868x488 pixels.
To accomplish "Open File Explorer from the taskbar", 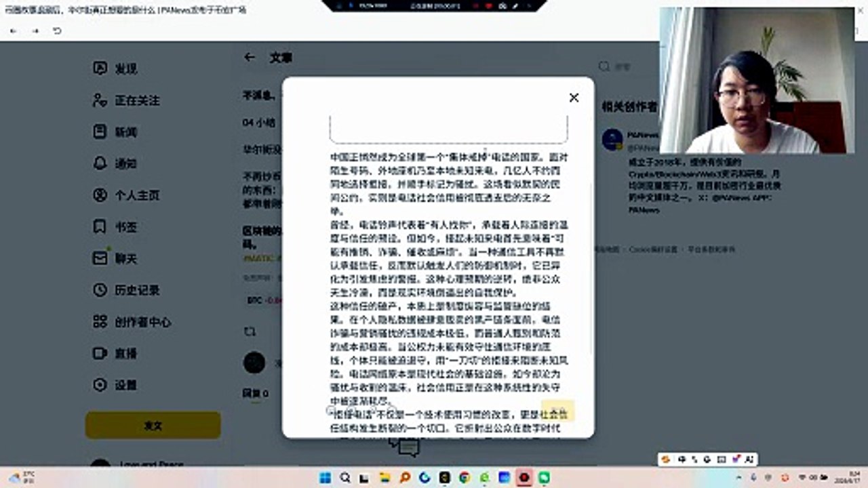I will (384, 478).
